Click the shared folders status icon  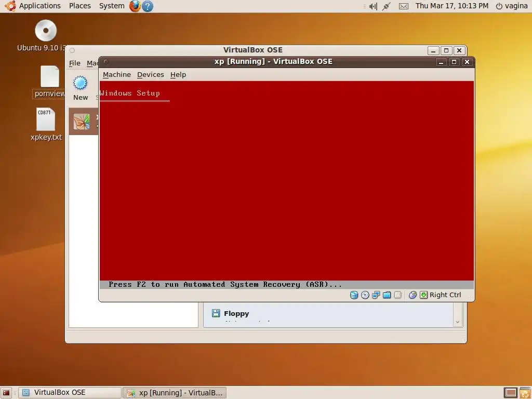pos(387,295)
